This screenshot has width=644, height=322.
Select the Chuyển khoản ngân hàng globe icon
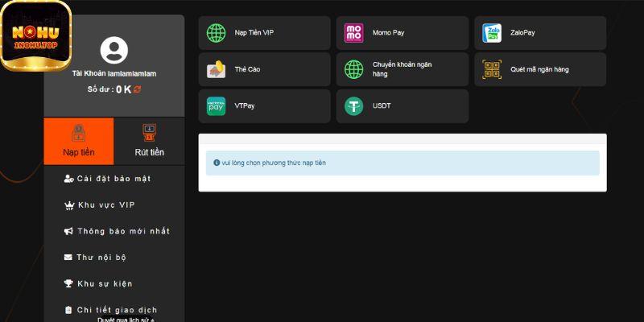click(354, 69)
